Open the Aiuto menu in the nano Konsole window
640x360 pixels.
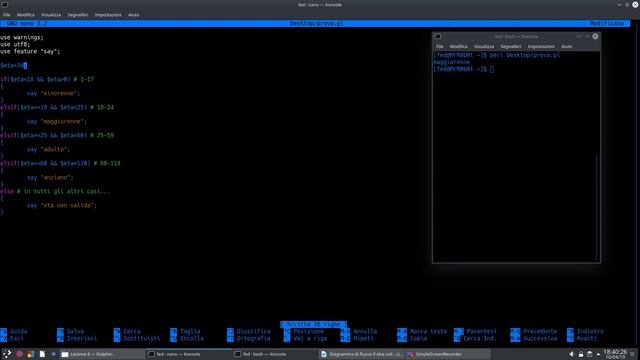click(133, 15)
